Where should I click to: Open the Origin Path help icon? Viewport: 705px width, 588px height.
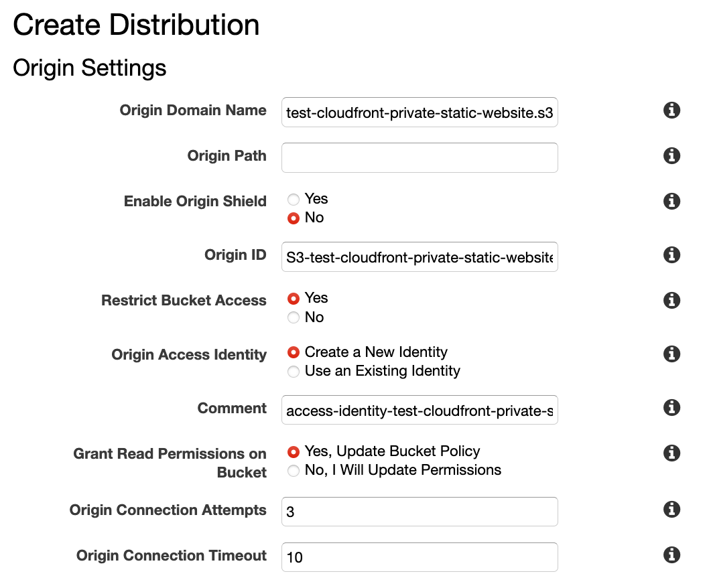click(x=671, y=156)
